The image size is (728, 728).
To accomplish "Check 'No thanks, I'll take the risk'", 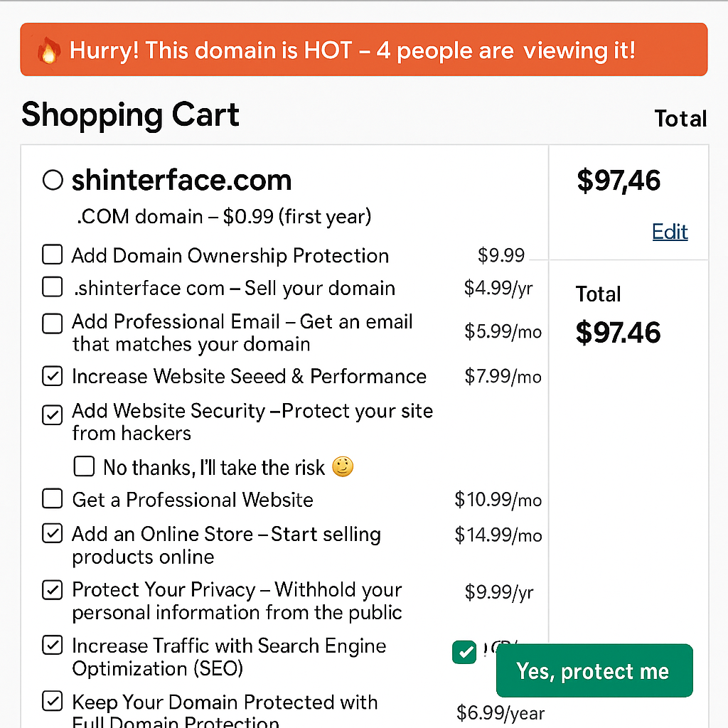I will point(84,466).
